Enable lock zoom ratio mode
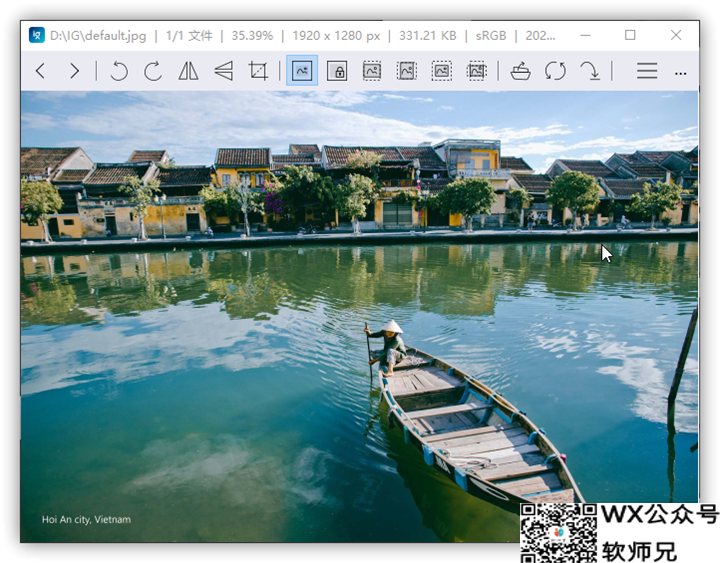This screenshot has height=563, width=720. pyautogui.click(x=337, y=71)
